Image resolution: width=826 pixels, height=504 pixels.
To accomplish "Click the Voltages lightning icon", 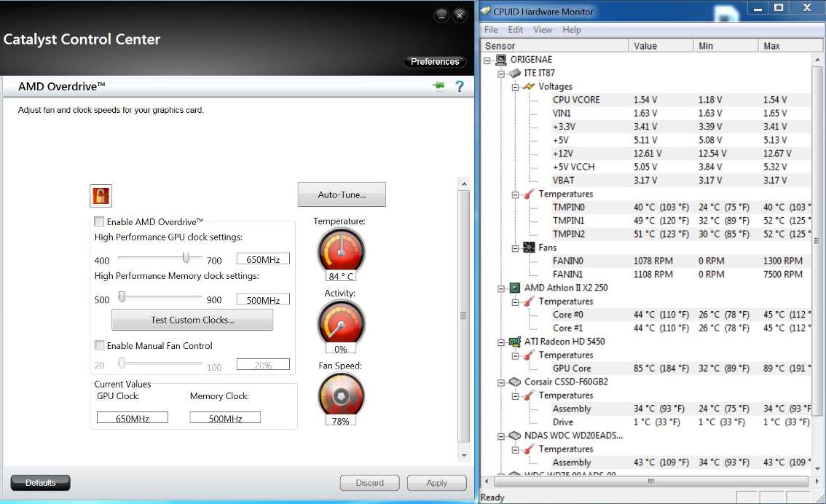I will [529, 87].
